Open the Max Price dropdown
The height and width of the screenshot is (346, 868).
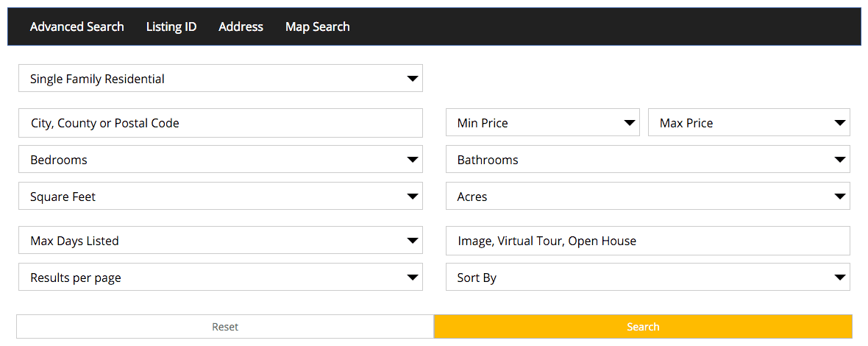point(749,122)
